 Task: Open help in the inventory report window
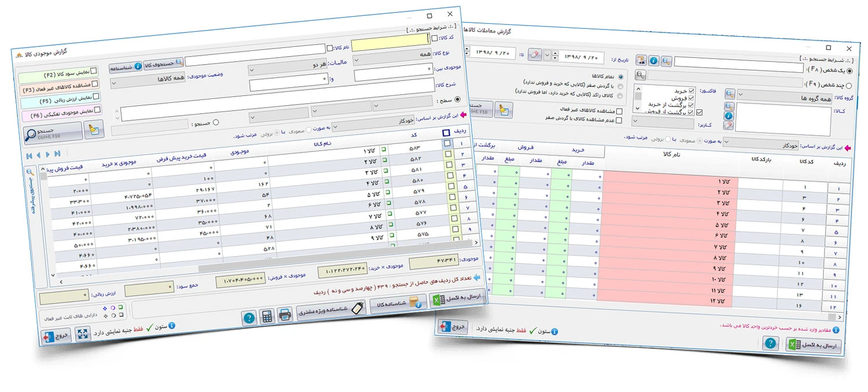(x=249, y=318)
